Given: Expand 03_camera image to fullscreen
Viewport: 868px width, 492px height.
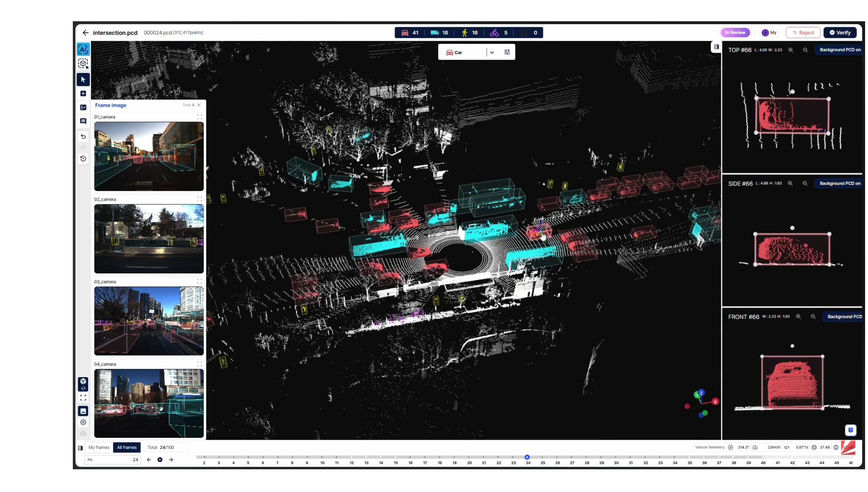Looking at the screenshot, I should click(200, 281).
